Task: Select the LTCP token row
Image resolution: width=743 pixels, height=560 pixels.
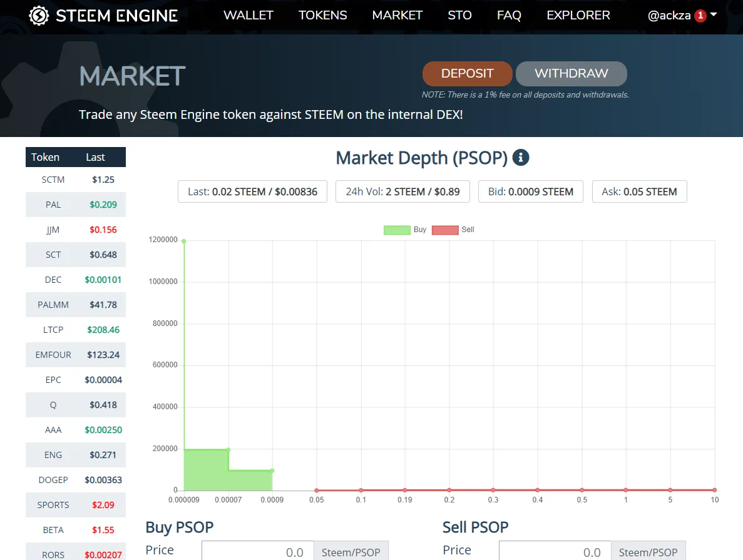Action: pyautogui.click(x=76, y=330)
